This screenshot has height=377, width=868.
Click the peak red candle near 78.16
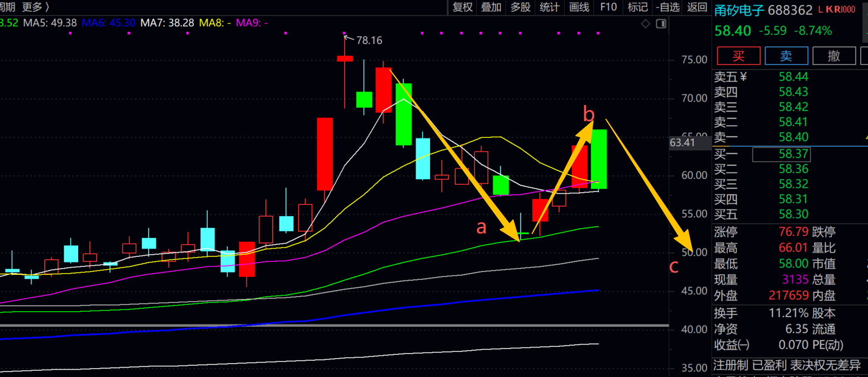[x=345, y=59]
